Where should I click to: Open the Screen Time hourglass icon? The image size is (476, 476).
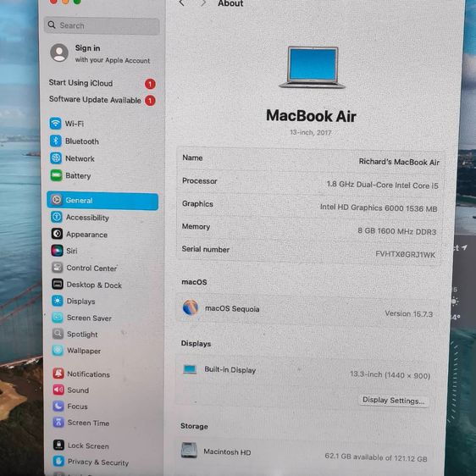click(x=59, y=423)
